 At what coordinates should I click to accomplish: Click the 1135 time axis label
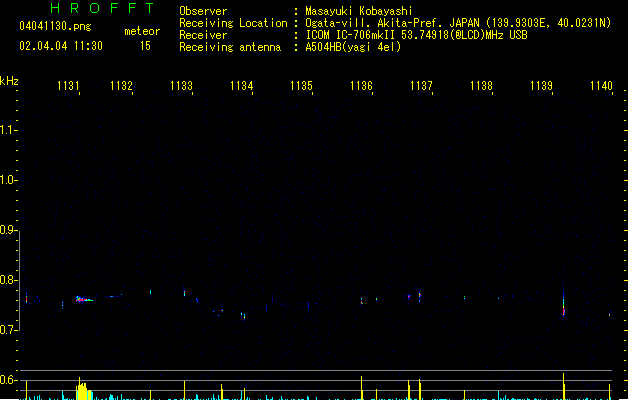coord(301,86)
